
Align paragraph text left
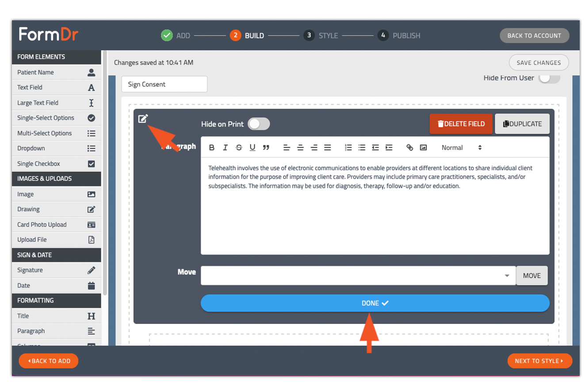point(287,148)
